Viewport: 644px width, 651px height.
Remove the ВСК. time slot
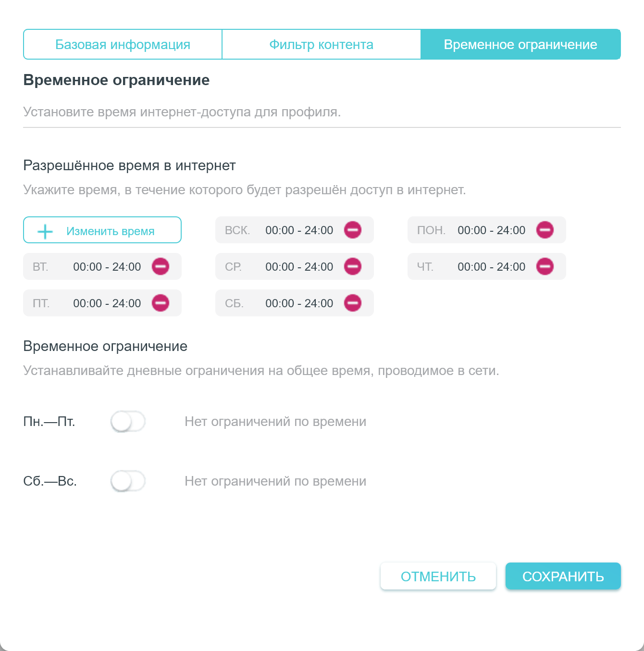pos(353,230)
